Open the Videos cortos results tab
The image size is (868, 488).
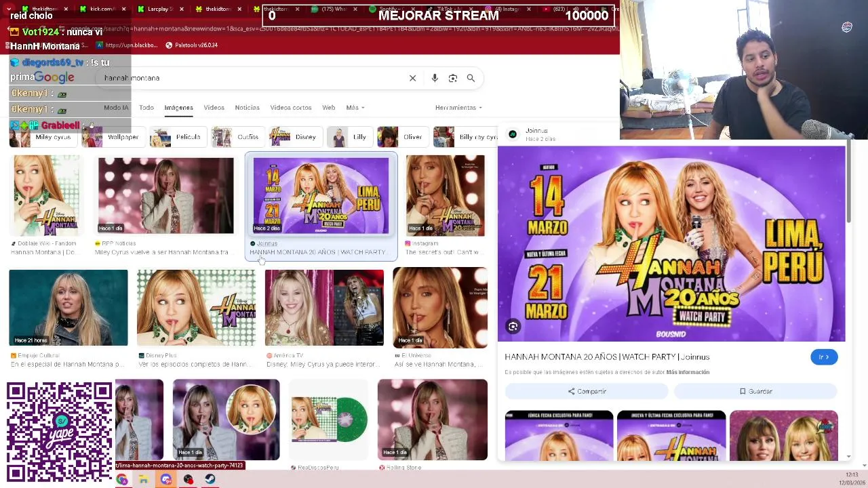tap(291, 108)
